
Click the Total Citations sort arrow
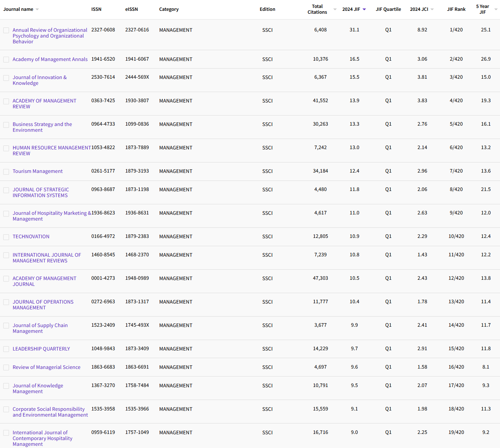pyautogui.click(x=335, y=9)
